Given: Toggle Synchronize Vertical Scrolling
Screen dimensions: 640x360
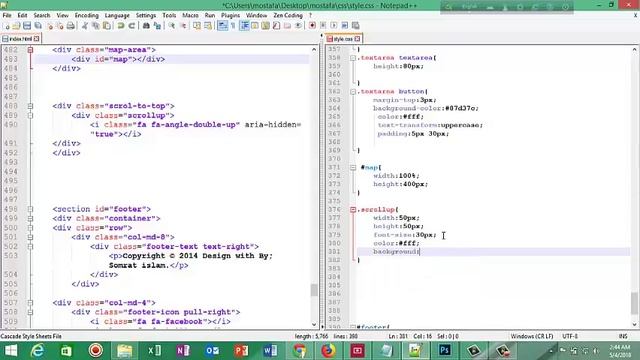Looking at the screenshot, I should pos(197,26).
